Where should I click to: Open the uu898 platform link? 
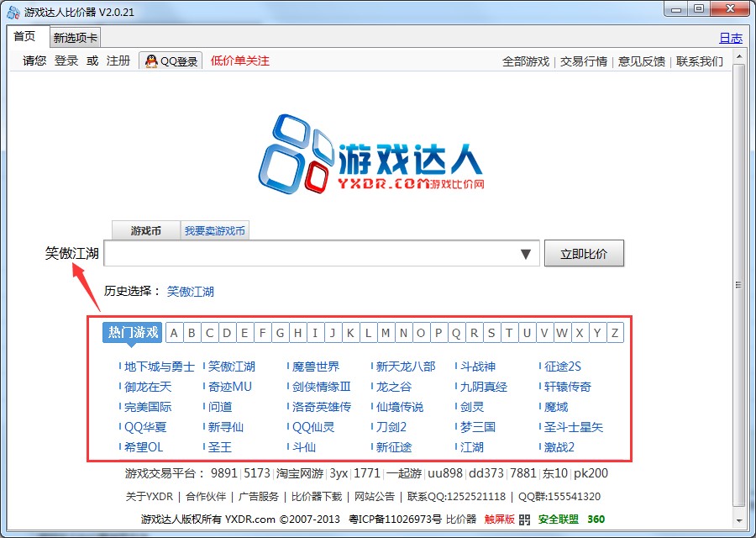coord(445,473)
